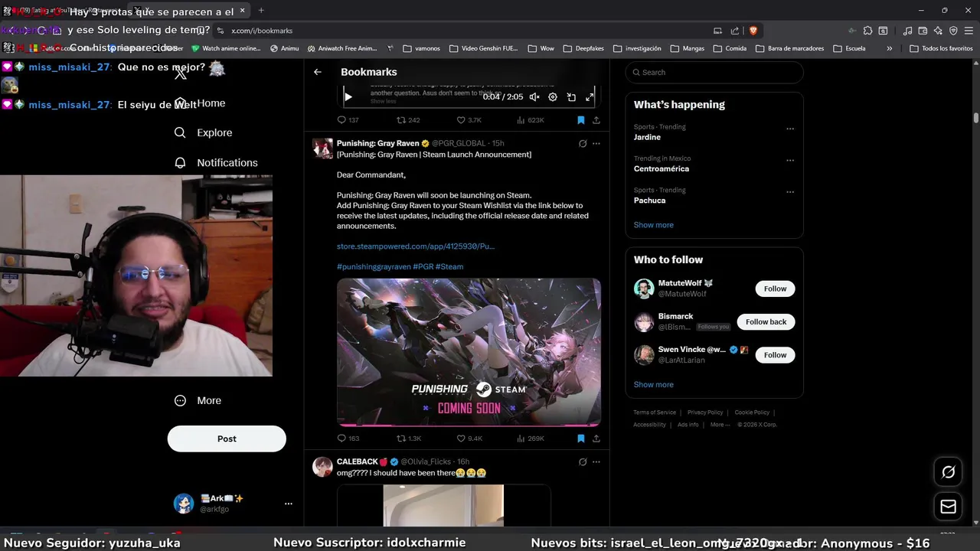Go to Explore in X sidebar
The image size is (980, 551).
[203, 132]
